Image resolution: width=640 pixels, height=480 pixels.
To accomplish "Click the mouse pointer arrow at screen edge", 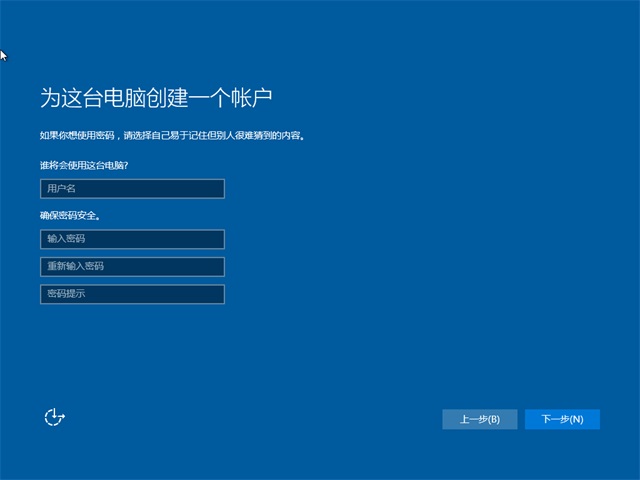I will pyautogui.click(x=3, y=54).
